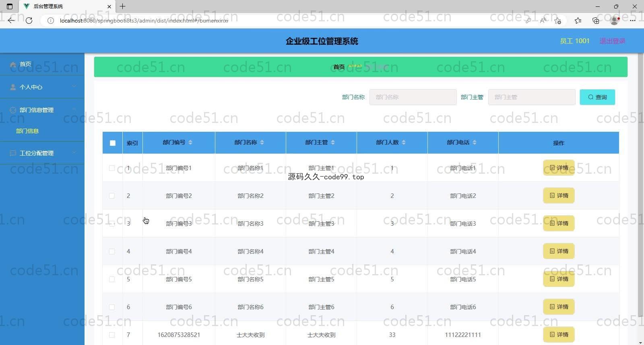Click the browser address bar URL
The height and width of the screenshot is (345, 644).
point(144,21)
